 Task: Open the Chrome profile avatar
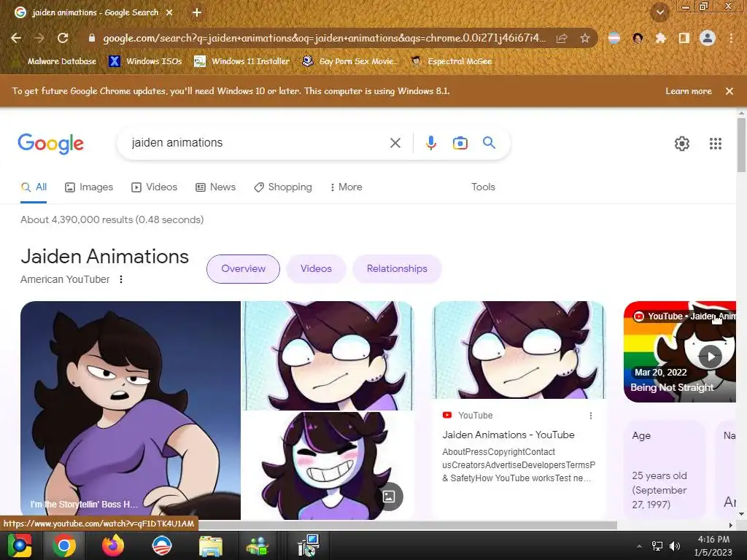click(x=707, y=38)
